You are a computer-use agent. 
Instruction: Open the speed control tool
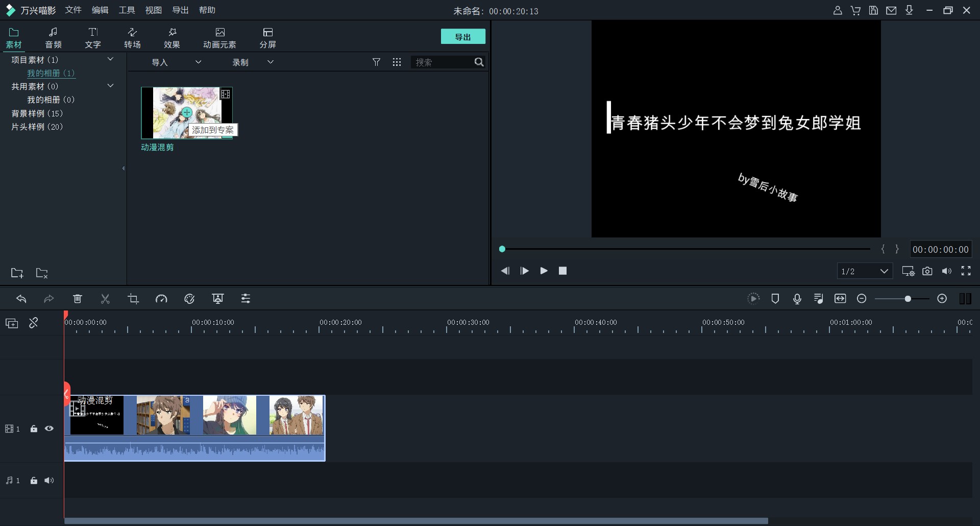(x=161, y=299)
